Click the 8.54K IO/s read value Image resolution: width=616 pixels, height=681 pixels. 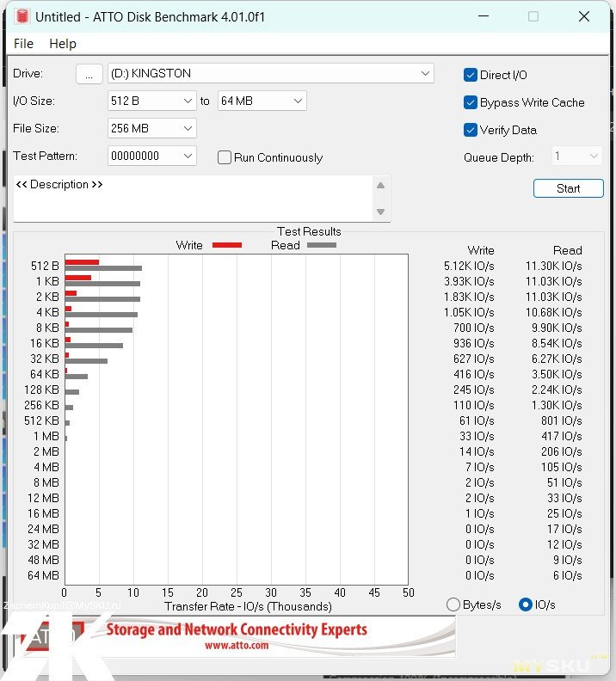pos(557,344)
